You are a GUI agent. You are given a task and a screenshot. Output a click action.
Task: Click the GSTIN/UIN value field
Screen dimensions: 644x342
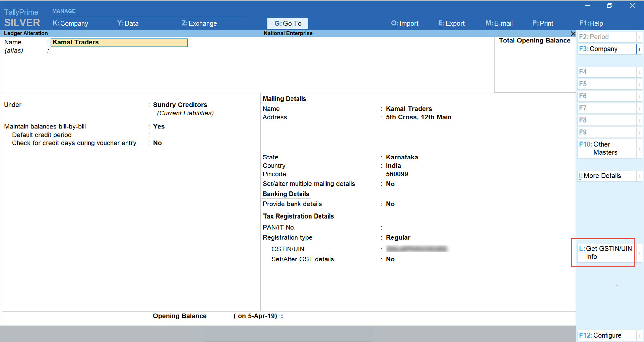(x=416, y=249)
